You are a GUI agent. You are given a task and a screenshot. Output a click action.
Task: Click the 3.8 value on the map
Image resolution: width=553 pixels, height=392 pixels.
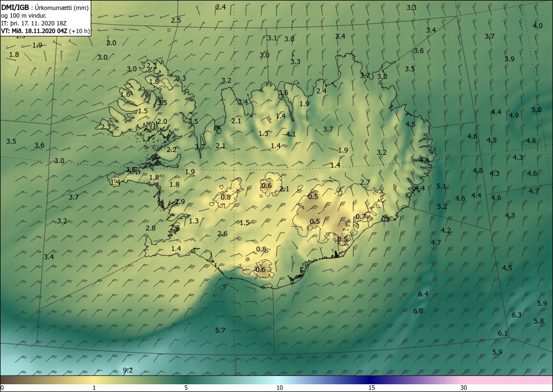pyautogui.click(x=131, y=170)
